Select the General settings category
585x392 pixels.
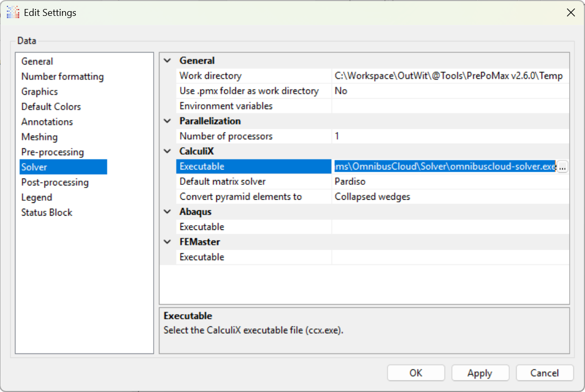(x=37, y=61)
